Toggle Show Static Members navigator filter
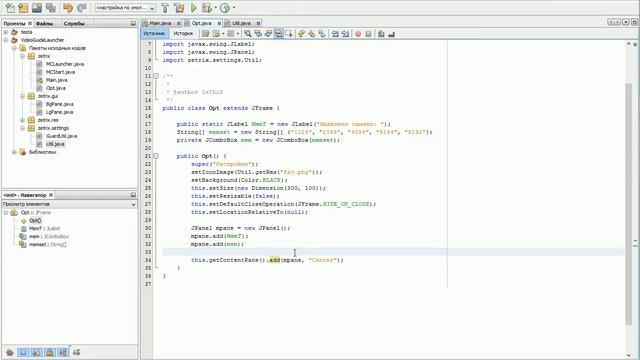 pos(36,352)
